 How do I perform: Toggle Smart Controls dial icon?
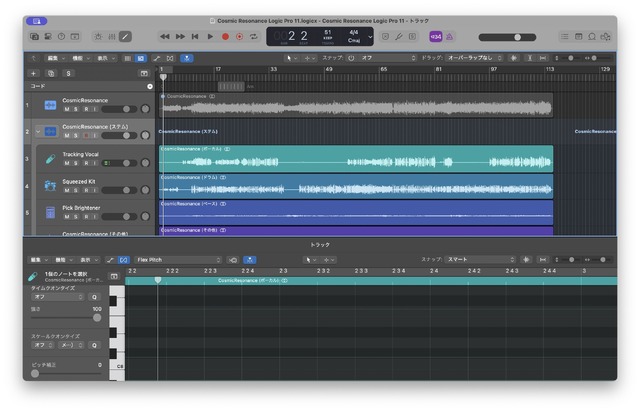click(98, 37)
